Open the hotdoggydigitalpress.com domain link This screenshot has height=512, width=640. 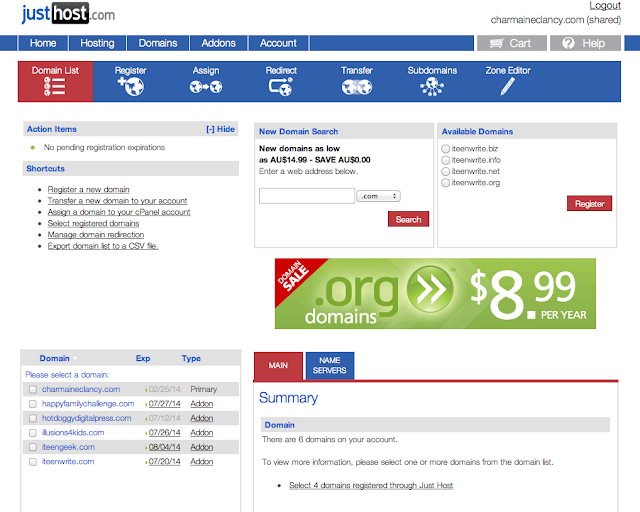87,419
